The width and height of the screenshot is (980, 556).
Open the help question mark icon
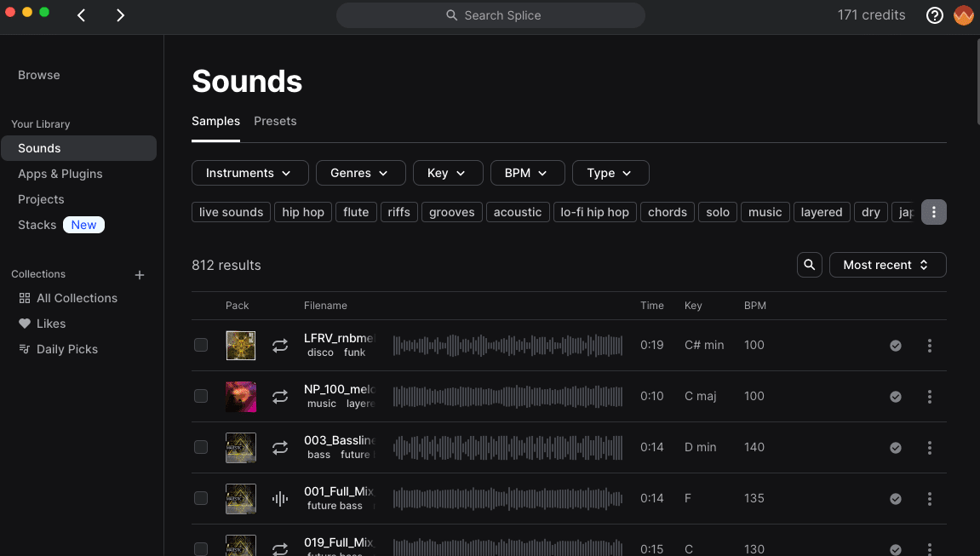pyautogui.click(x=934, y=15)
